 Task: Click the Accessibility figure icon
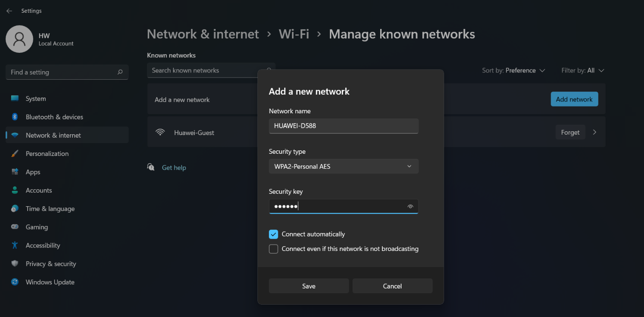(15, 245)
